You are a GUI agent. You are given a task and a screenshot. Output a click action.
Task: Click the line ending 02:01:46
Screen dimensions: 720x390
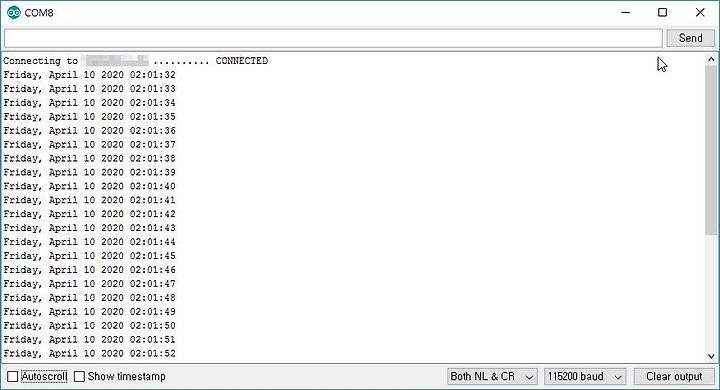pos(90,270)
